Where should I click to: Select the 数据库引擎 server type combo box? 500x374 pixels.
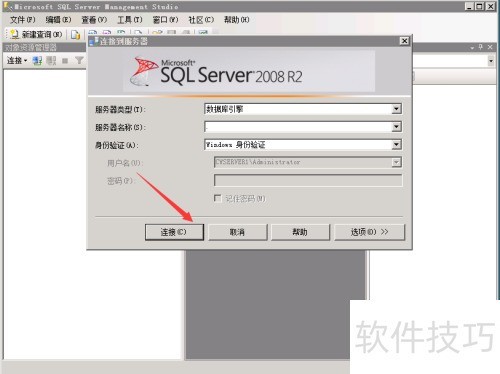[303, 109]
